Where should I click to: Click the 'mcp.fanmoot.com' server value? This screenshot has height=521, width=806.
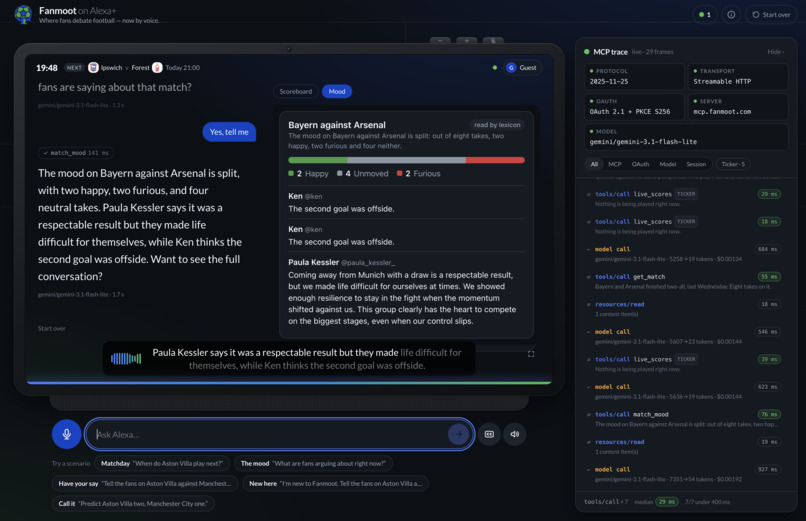(722, 111)
